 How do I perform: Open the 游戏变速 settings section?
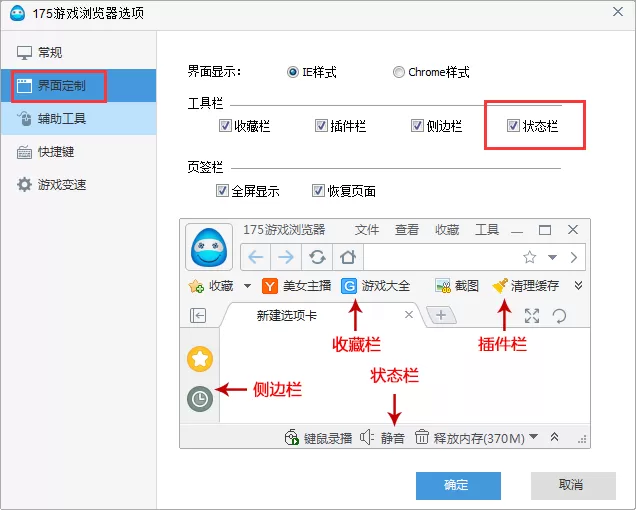(x=79, y=185)
